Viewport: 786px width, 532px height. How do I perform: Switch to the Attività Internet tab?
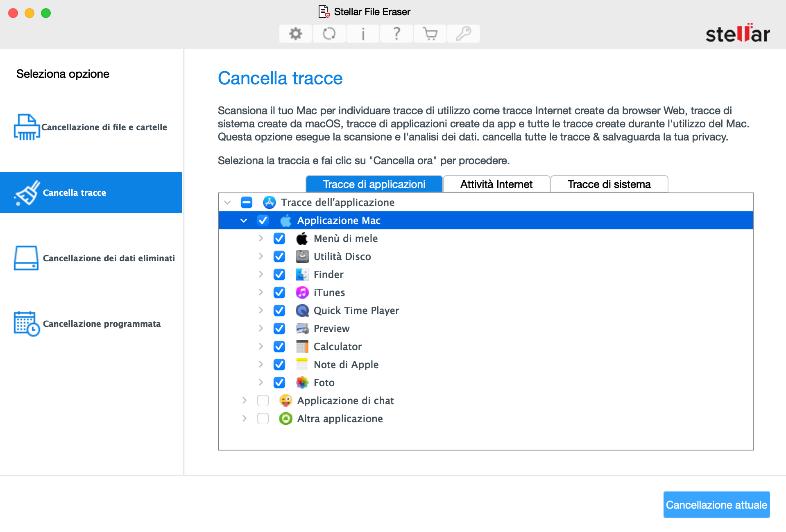[496, 184]
